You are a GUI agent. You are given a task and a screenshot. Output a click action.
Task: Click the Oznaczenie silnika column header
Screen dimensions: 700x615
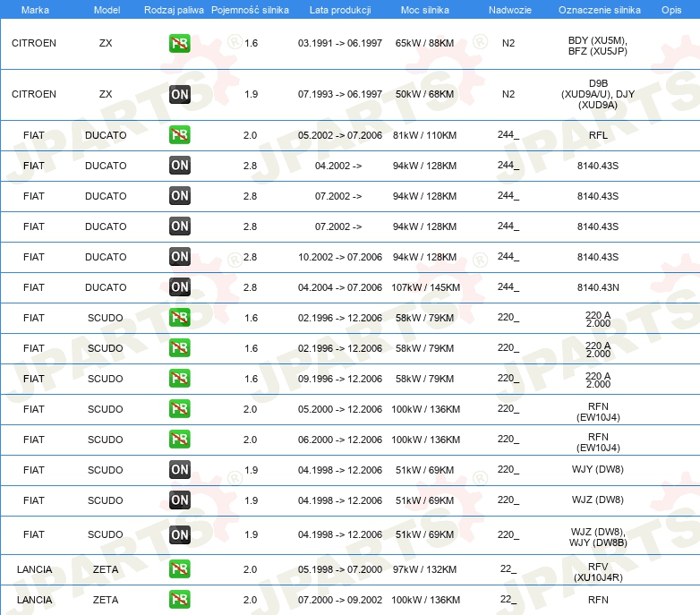598,9
